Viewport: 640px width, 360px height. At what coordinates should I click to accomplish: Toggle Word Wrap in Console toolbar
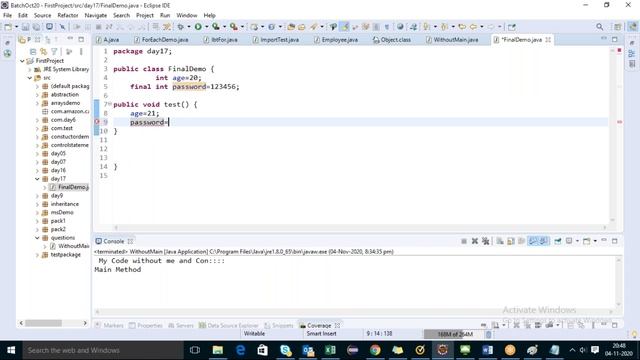(x=521, y=241)
